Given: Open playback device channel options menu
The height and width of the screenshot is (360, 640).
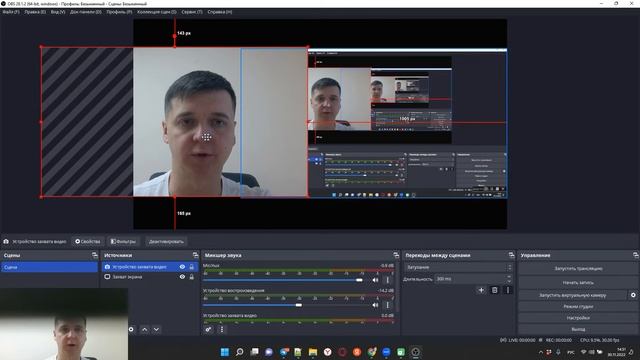Looking at the screenshot, I should [387, 305].
